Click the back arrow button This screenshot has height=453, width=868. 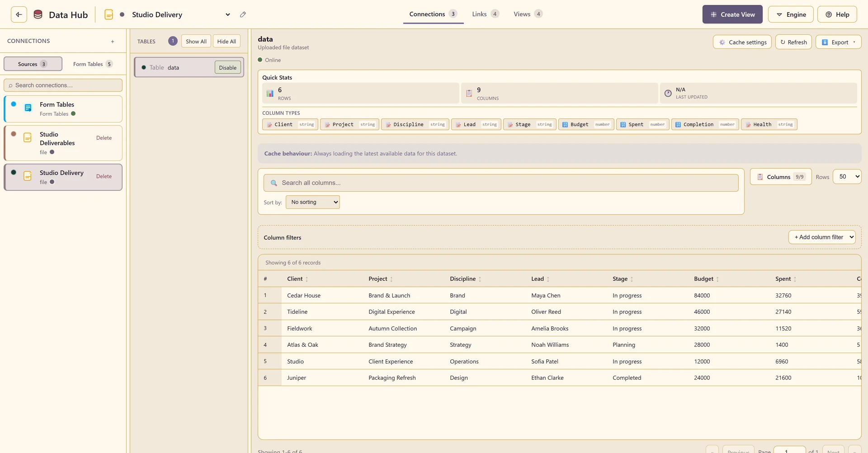coord(19,14)
